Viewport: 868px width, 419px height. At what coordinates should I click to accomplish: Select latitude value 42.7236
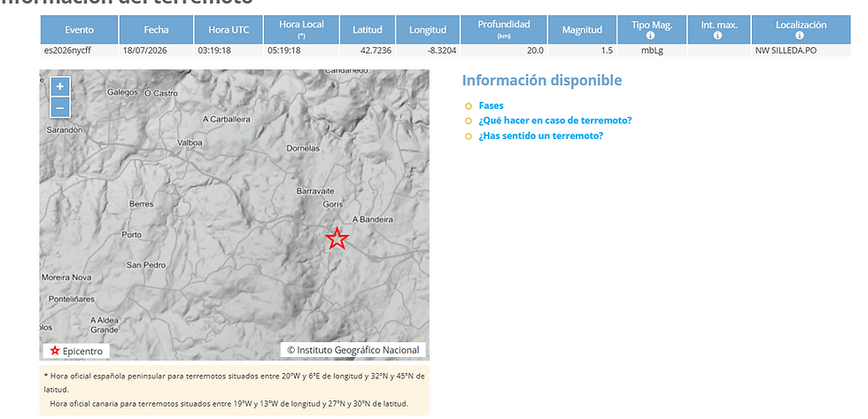(x=368, y=50)
